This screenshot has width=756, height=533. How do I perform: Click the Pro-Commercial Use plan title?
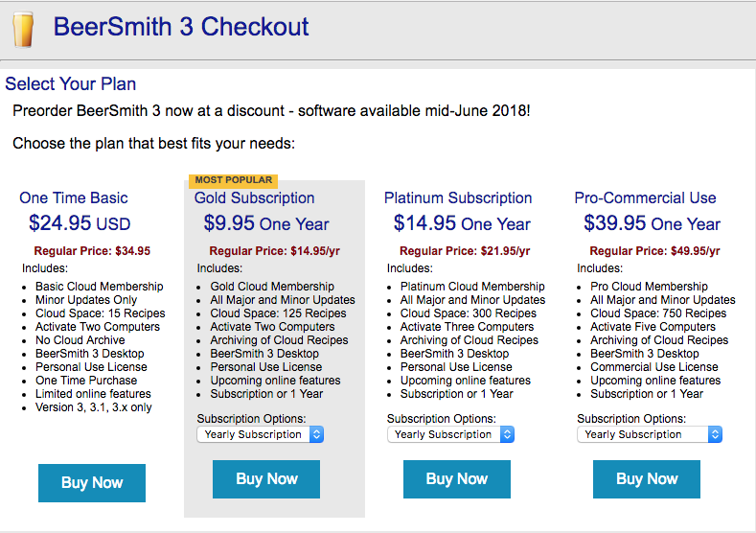[645, 197]
